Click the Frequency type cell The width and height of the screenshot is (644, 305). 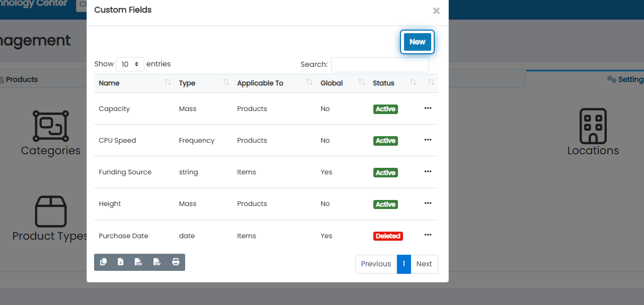tap(197, 140)
